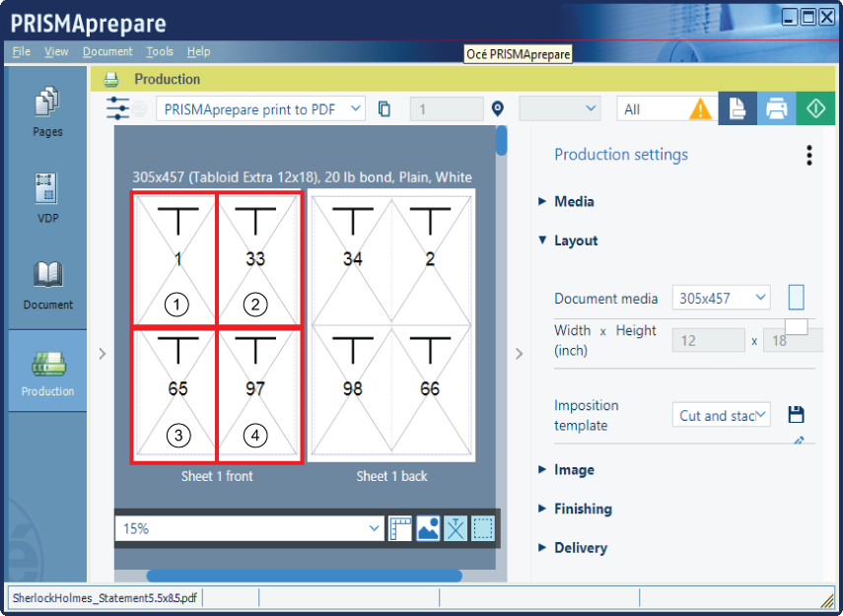Click the Sheet 1 front label
843x616 pixels.
(x=217, y=476)
